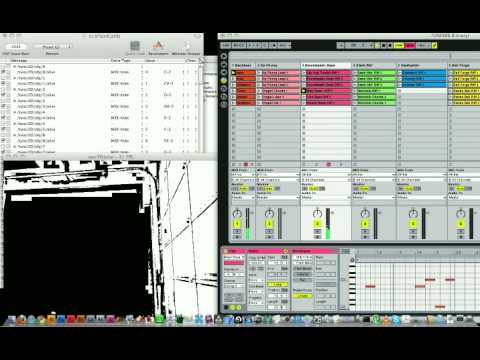
Task: Click the pink Back to Arrangement button
Action: click(410, 45)
